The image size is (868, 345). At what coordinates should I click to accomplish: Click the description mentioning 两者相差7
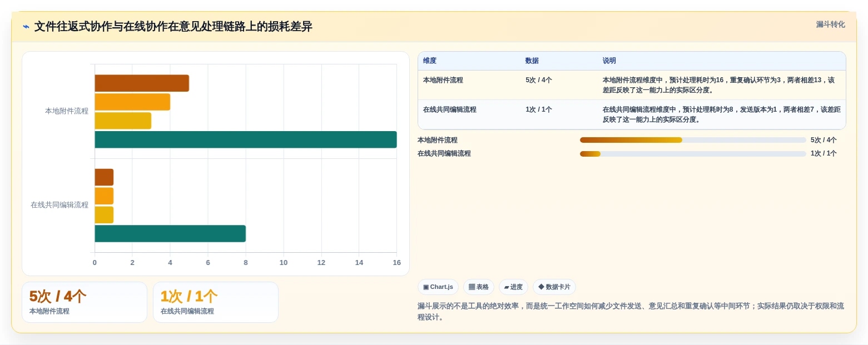click(x=721, y=114)
